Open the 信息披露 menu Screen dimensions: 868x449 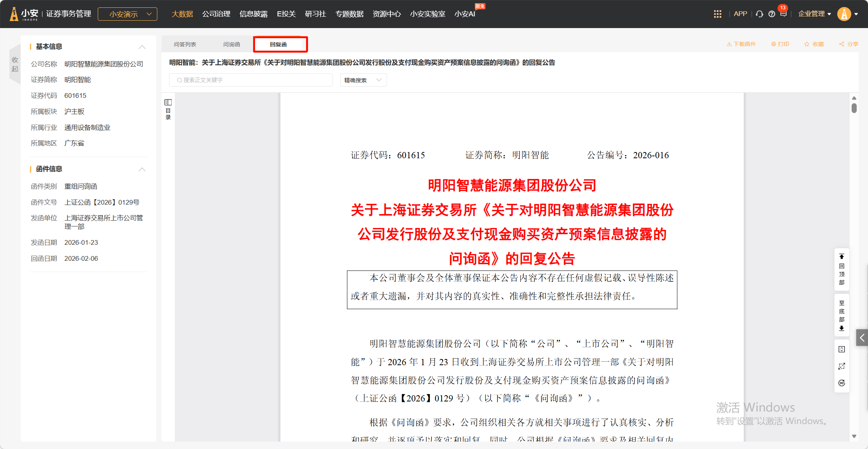click(254, 14)
